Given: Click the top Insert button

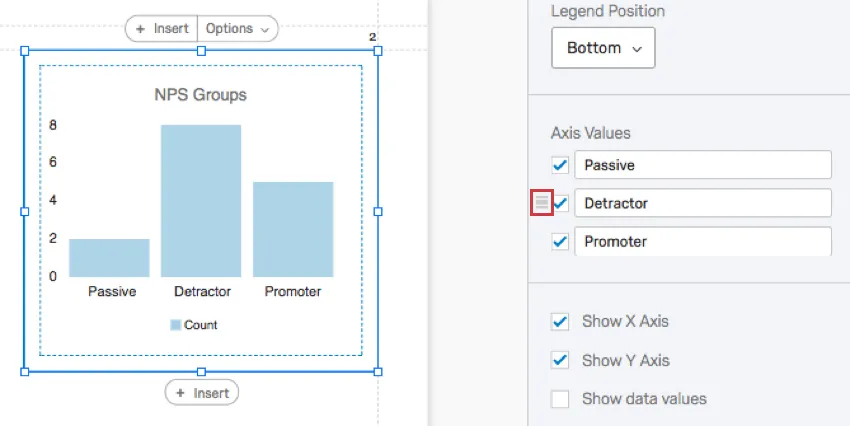Looking at the screenshot, I should tap(161, 29).
